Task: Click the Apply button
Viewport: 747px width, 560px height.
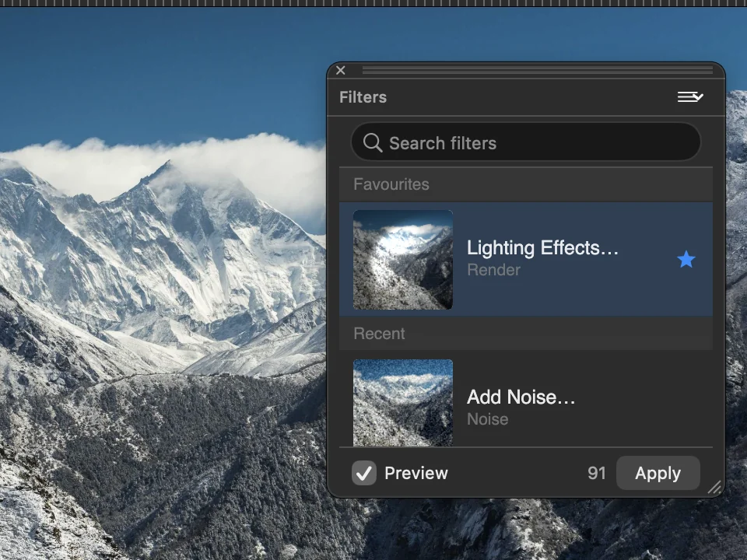Action: click(x=658, y=474)
